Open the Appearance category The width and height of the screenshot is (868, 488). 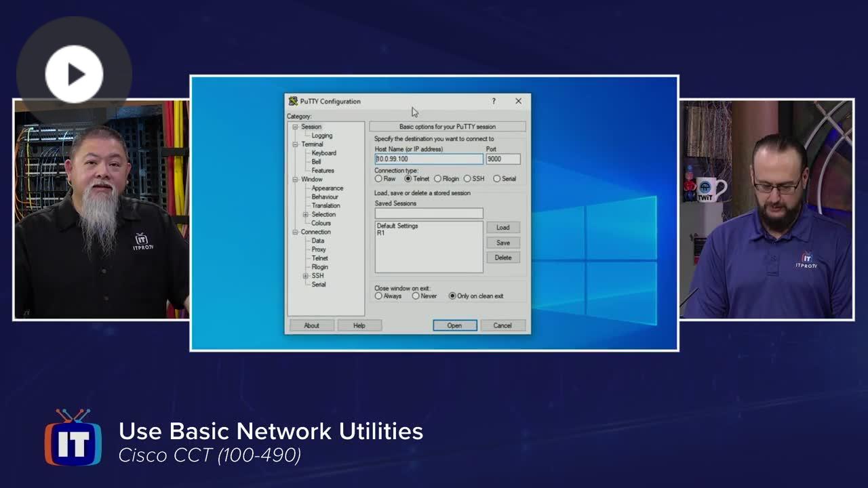click(328, 188)
